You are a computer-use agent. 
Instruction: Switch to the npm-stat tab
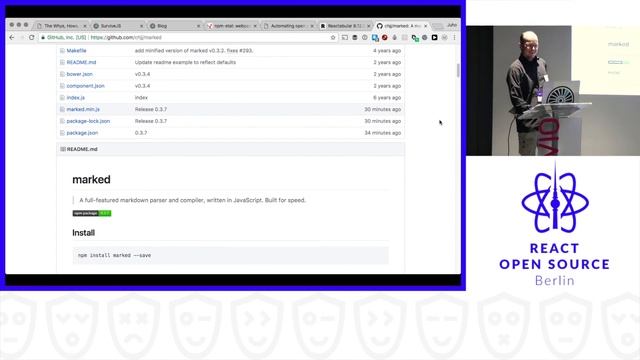(x=232, y=26)
